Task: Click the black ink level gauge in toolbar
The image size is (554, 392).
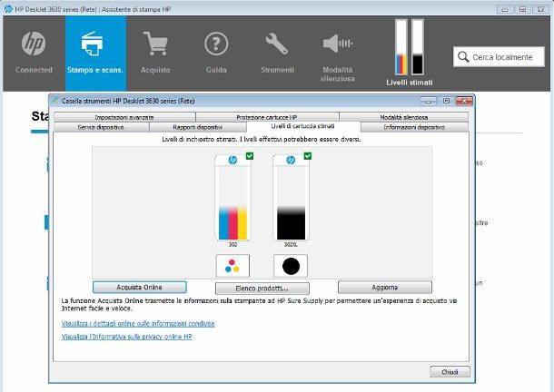Action: pos(418,47)
